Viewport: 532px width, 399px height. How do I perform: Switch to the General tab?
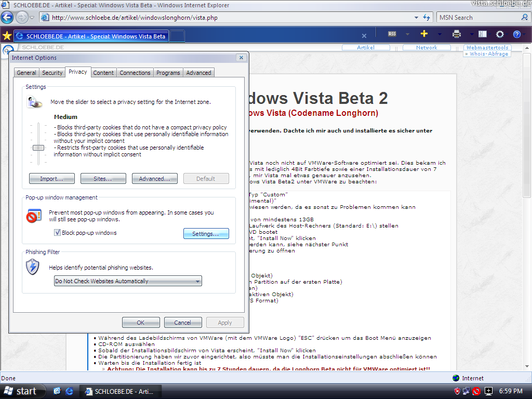point(26,73)
